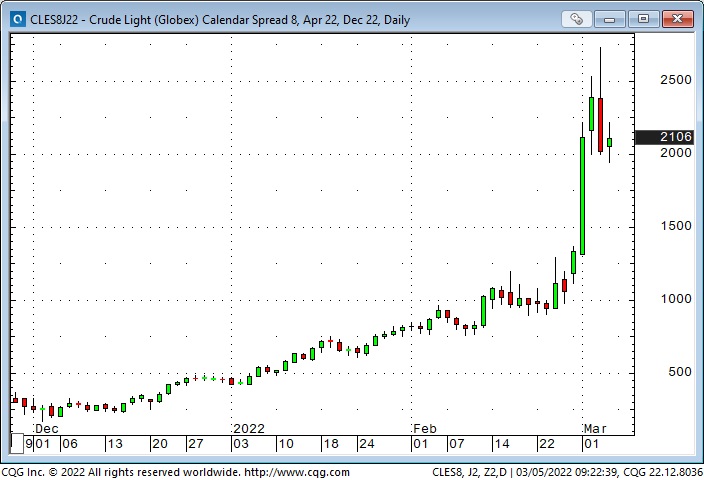
Task: Click the '01' date label under Mar
Action: pyautogui.click(x=591, y=444)
